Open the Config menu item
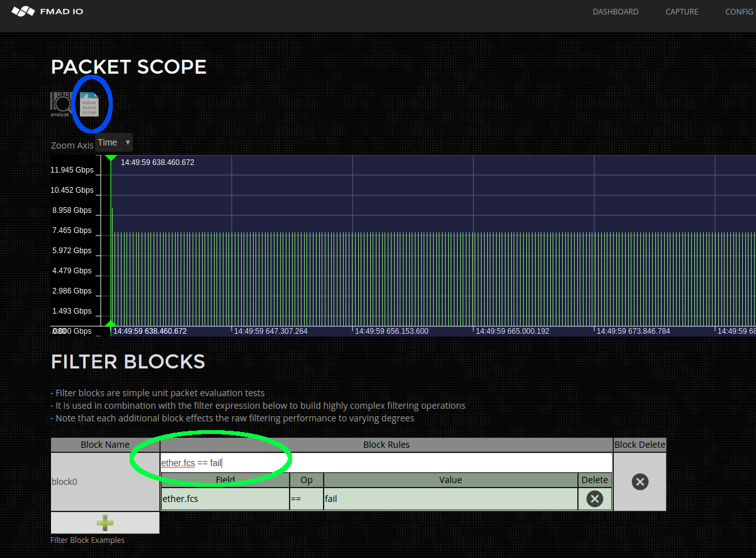This screenshot has height=558, width=756. (x=738, y=12)
